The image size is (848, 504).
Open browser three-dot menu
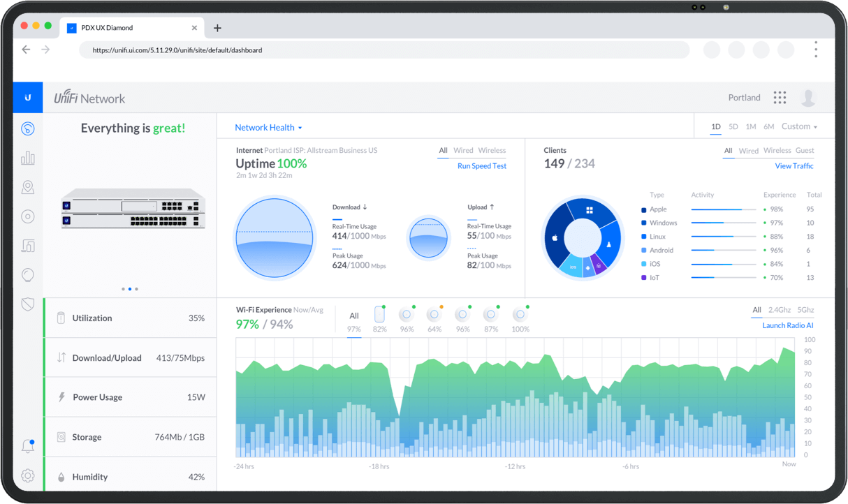(x=815, y=50)
